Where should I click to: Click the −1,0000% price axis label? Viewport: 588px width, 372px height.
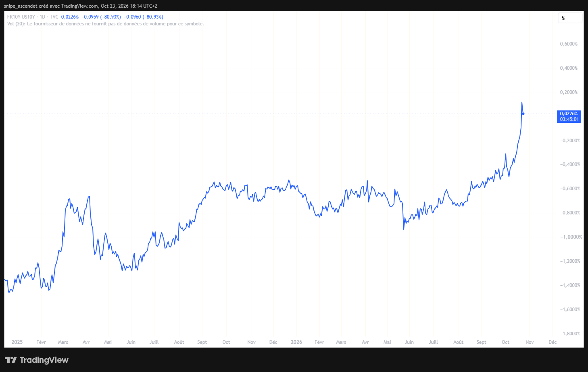(x=571, y=237)
